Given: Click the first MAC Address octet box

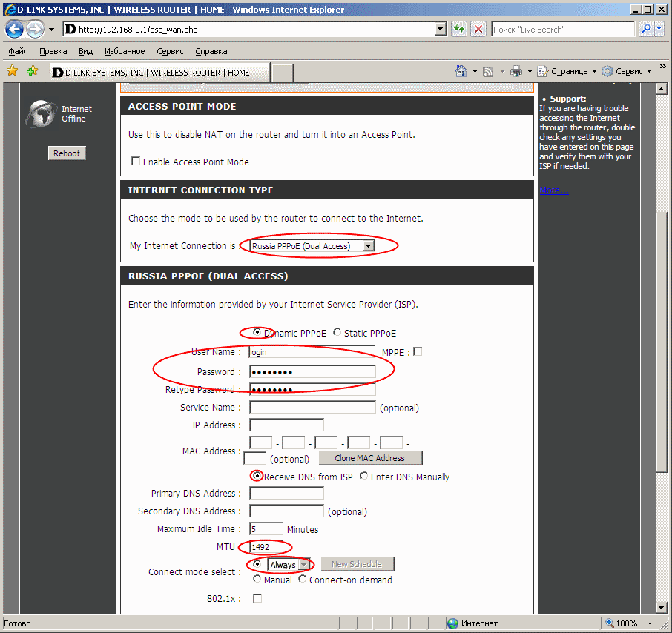Looking at the screenshot, I should coord(260,443).
